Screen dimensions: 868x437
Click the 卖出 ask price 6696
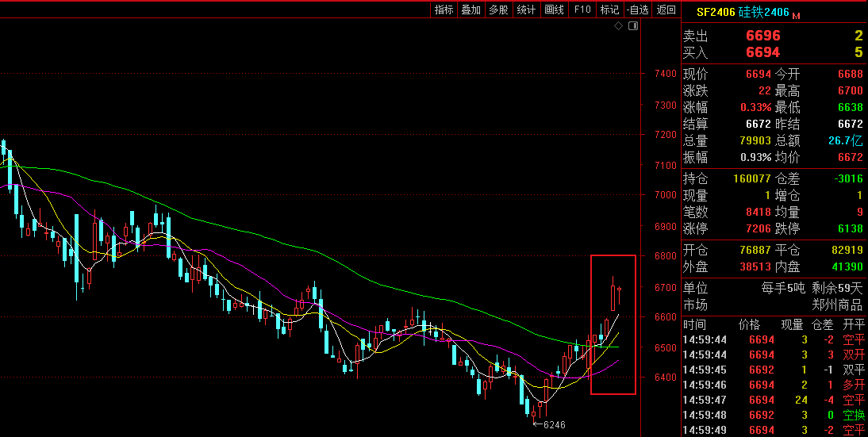[763, 36]
